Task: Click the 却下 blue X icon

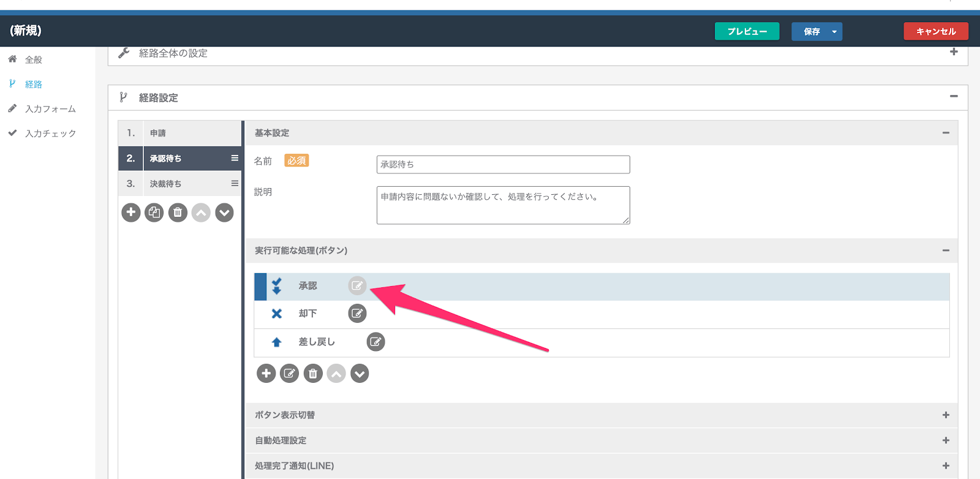Action: (277, 314)
